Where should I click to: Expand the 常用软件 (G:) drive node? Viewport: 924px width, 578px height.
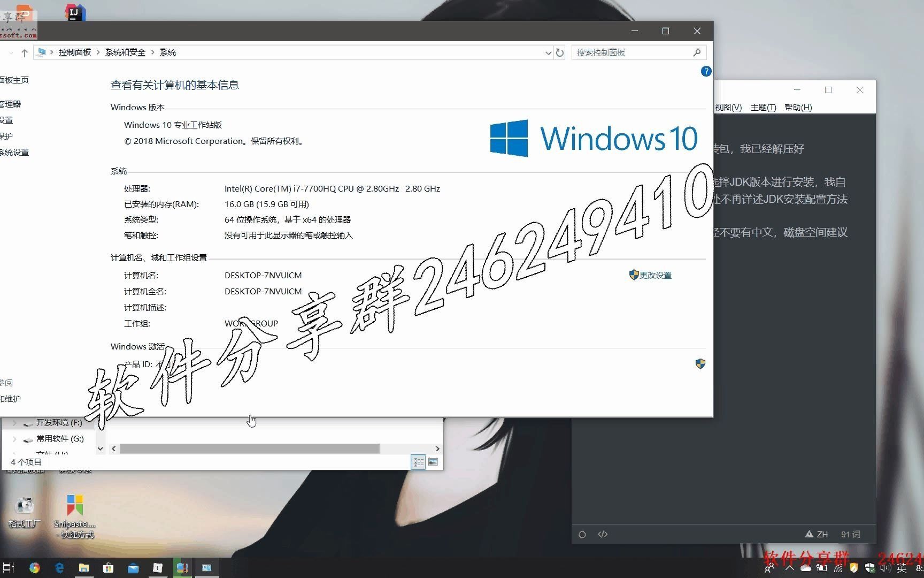(14, 439)
